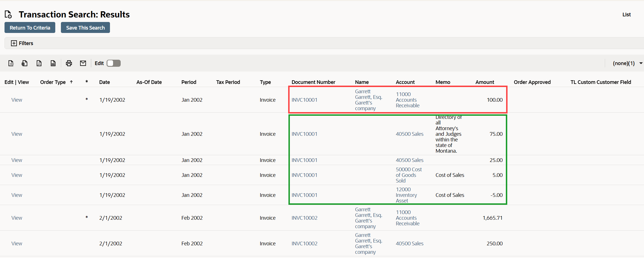Click the Edit | View column header
Image resolution: width=644 pixels, height=258 pixels.
(17, 82)
